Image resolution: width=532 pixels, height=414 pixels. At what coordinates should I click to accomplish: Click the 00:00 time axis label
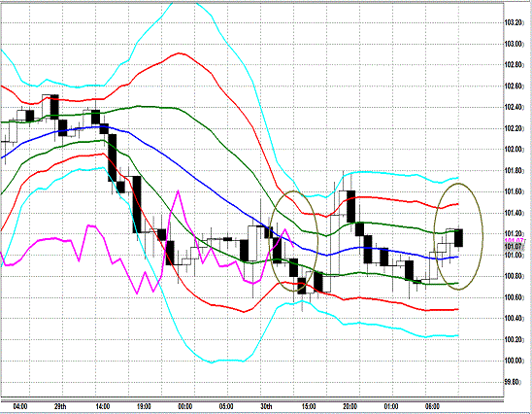click(184, 406)
